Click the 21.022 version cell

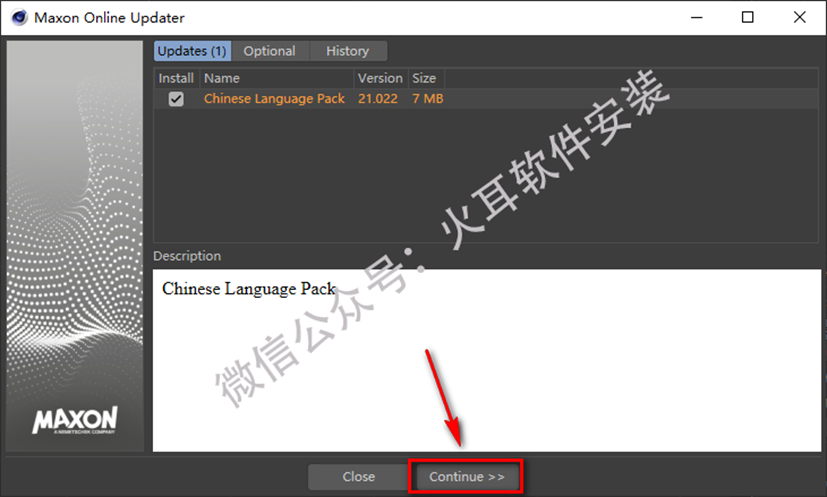click(x=378, y=99)
